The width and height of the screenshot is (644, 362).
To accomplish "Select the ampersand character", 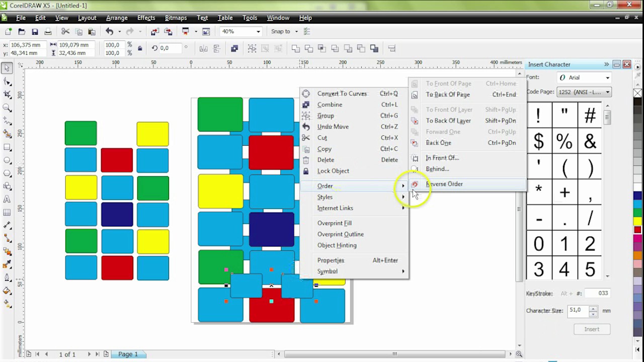I will click(590, 141).
